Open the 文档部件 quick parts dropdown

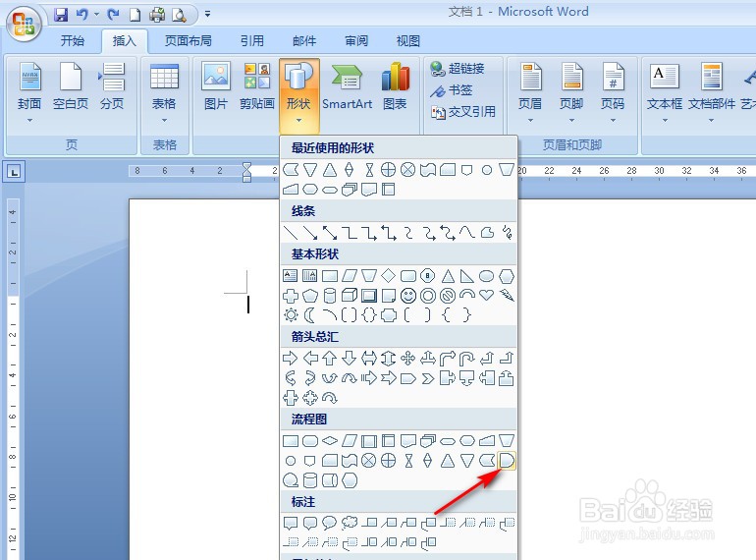tap(712, 92)
